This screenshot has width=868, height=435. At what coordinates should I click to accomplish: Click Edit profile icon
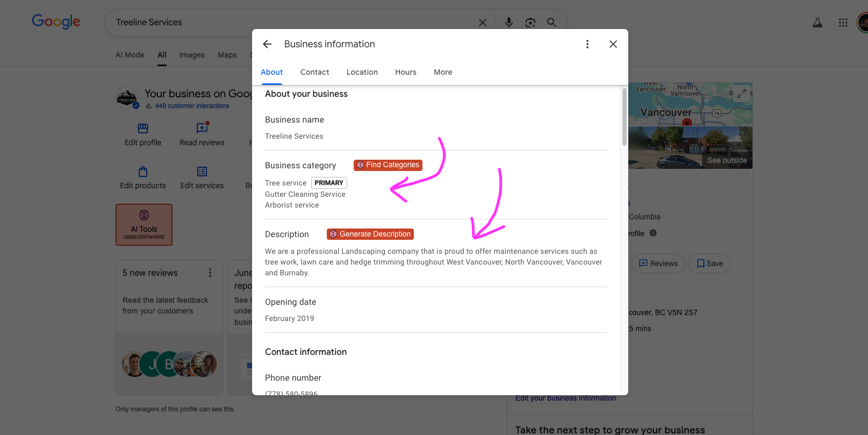click(143, 129)
